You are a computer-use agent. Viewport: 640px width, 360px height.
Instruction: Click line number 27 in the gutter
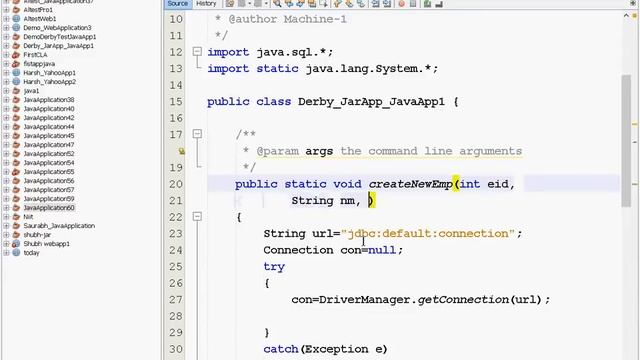pos(176,300)
